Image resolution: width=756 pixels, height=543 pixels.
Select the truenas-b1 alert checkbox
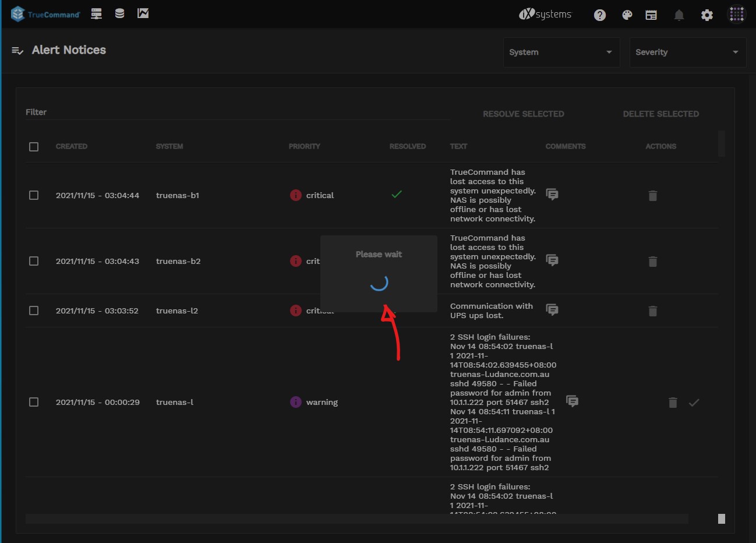(x=34, y=195)
